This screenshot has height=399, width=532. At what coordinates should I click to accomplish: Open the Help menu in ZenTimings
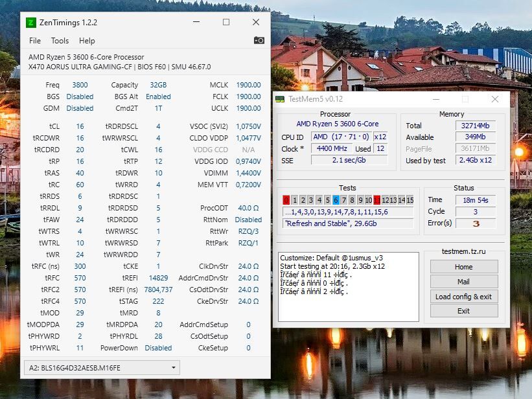[x=87, y=41]
